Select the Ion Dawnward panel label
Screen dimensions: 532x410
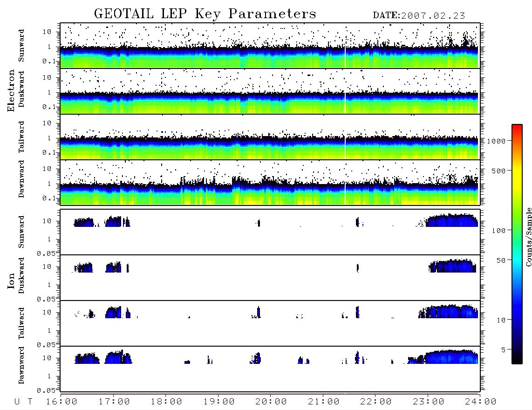click(21, 365)
